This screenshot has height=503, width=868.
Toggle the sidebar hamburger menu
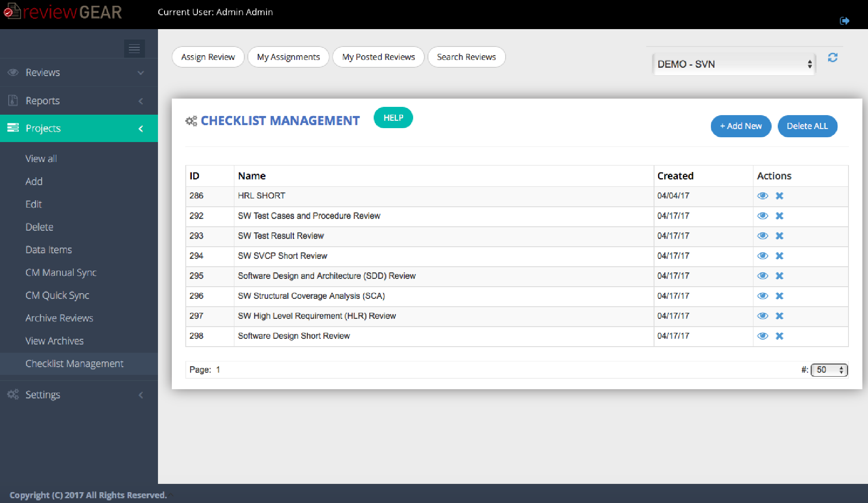134,48
